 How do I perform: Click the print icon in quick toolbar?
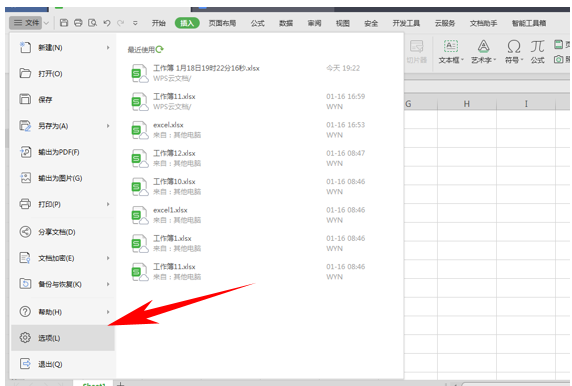pyautogui.click(x=78, y=23)
